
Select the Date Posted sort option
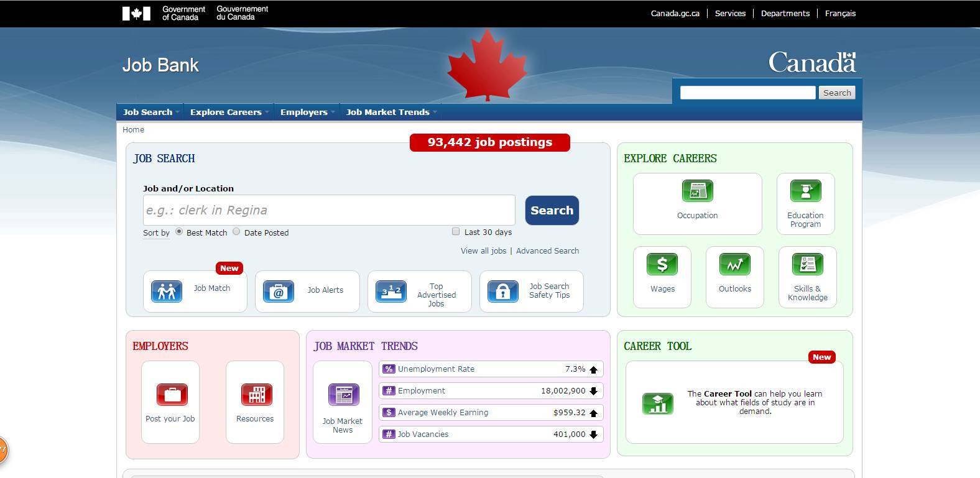236,231
